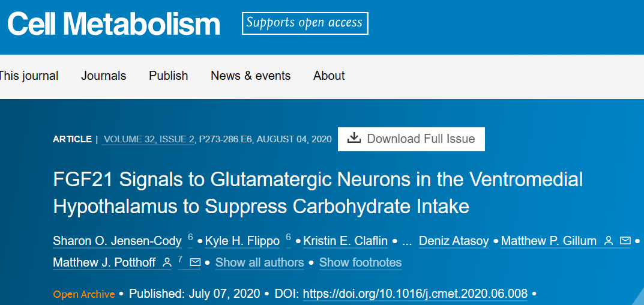This screenshot has height=305, width=644.
Task: Click Matthew J. Potthoff's author profile icon
Action: point(167,262)
